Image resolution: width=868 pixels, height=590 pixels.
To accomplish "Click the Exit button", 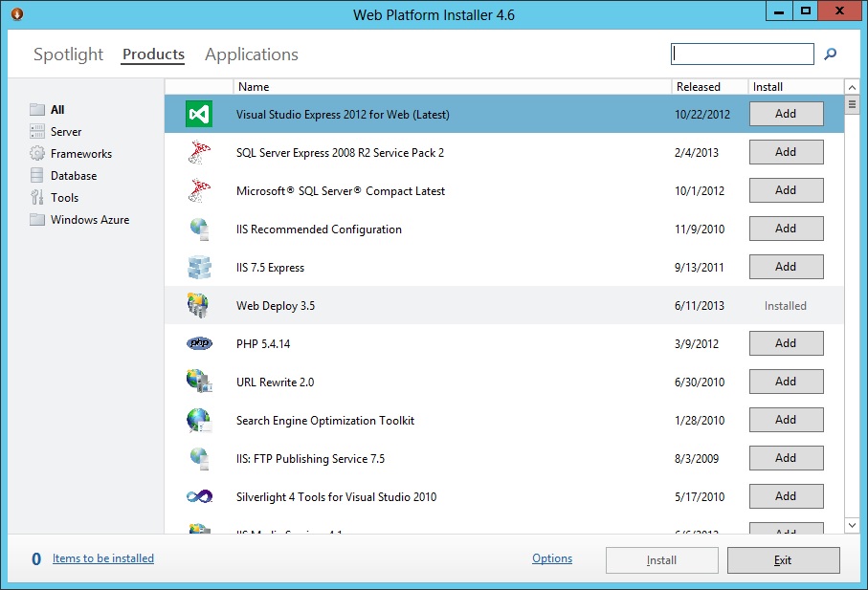I will (783, 560).
